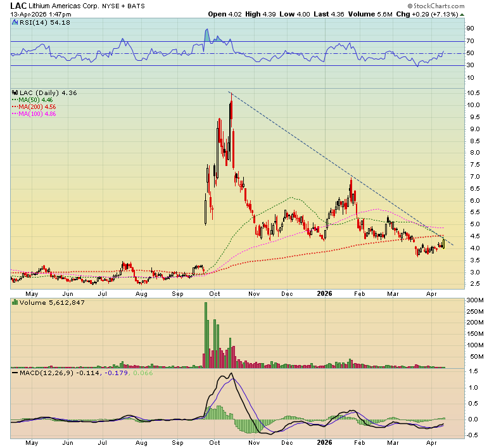494x448 pixels.
Task: Click the RSI 70 axis label
Action: [470, 41]
